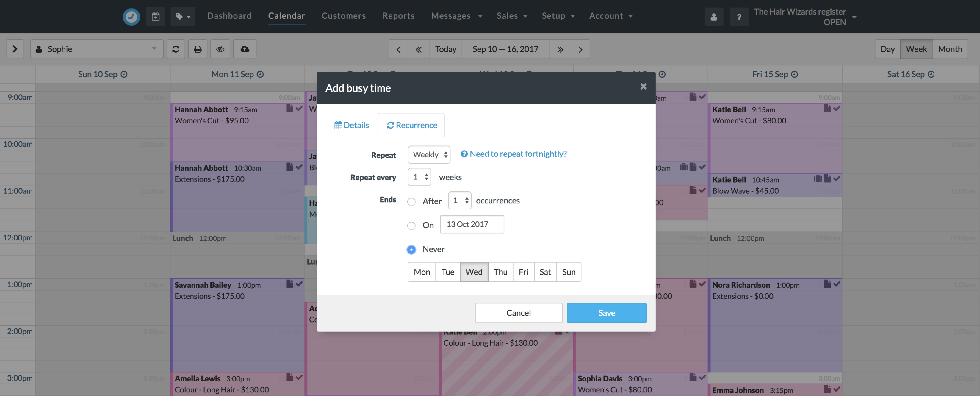Save the busy time recurrence
The width and height of the screenshot is (980, 396).
pyautogui.click(x=606, y=313)
